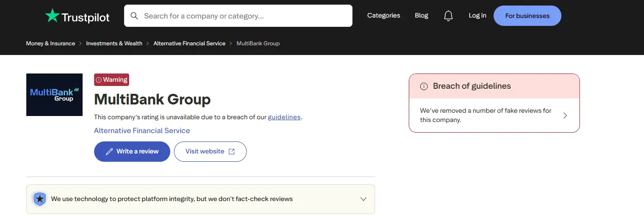Click the Log in link
Image resolution: width=644 pixels, height=220 pixels.
coord(477,16)
